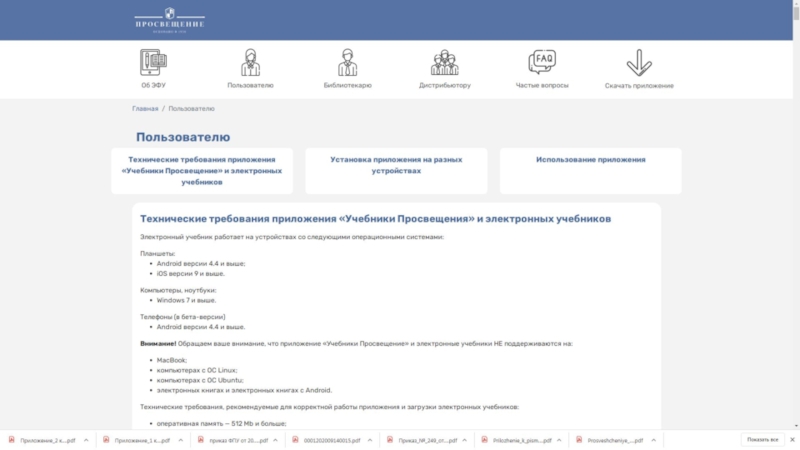Close the downloads bar

(792, 440)
